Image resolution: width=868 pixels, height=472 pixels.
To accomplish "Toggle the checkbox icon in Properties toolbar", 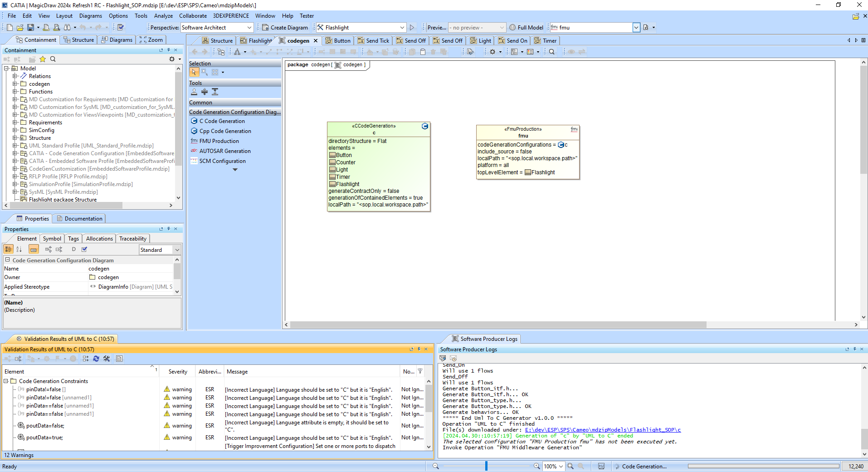I will pyautogui.click(x=84, y=249).
